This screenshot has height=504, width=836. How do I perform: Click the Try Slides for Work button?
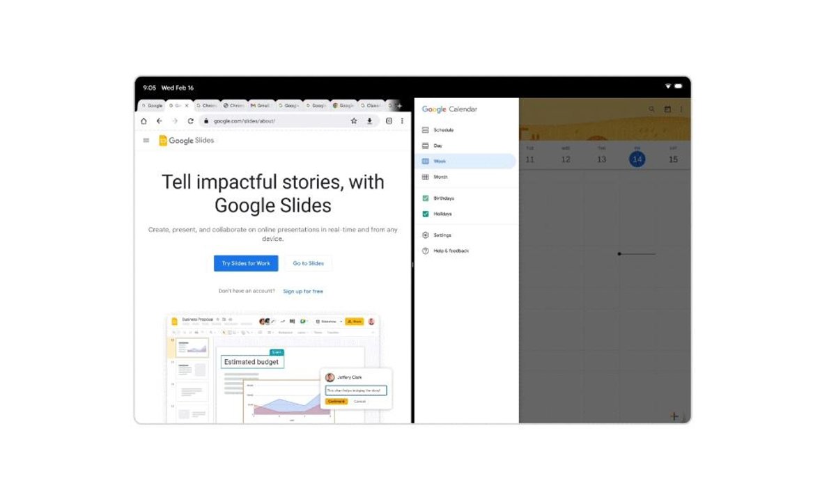pos(246,264)
